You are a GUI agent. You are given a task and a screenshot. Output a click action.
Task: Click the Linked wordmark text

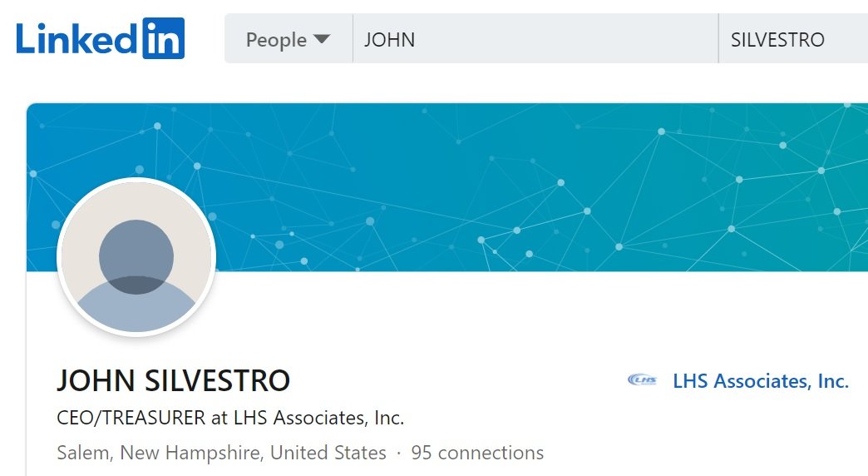point(76,39)
